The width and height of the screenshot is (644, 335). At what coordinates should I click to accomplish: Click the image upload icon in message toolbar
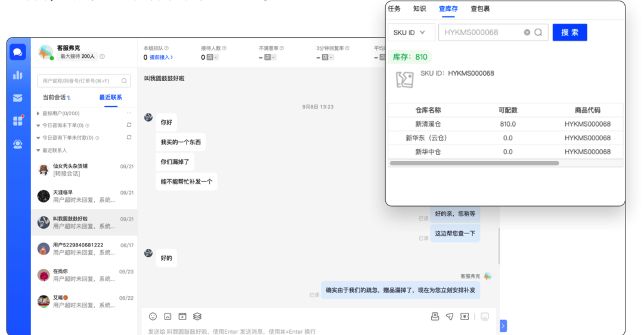168,316
